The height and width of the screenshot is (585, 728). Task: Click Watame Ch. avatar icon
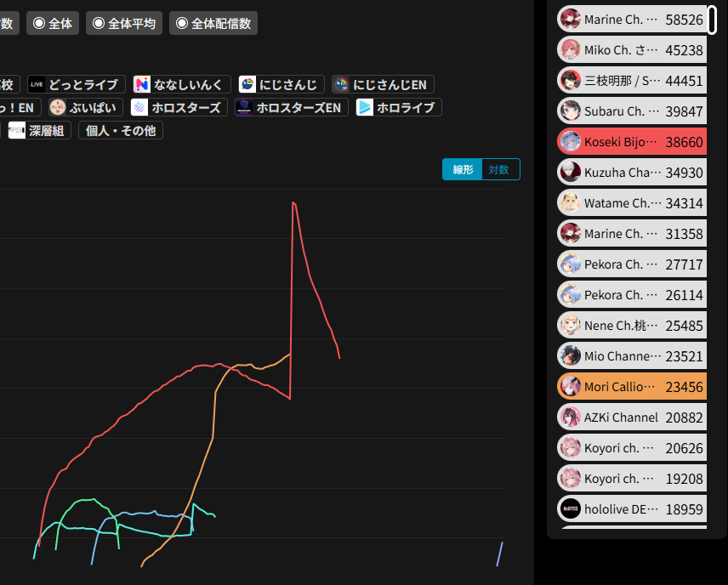coord(570,203)
